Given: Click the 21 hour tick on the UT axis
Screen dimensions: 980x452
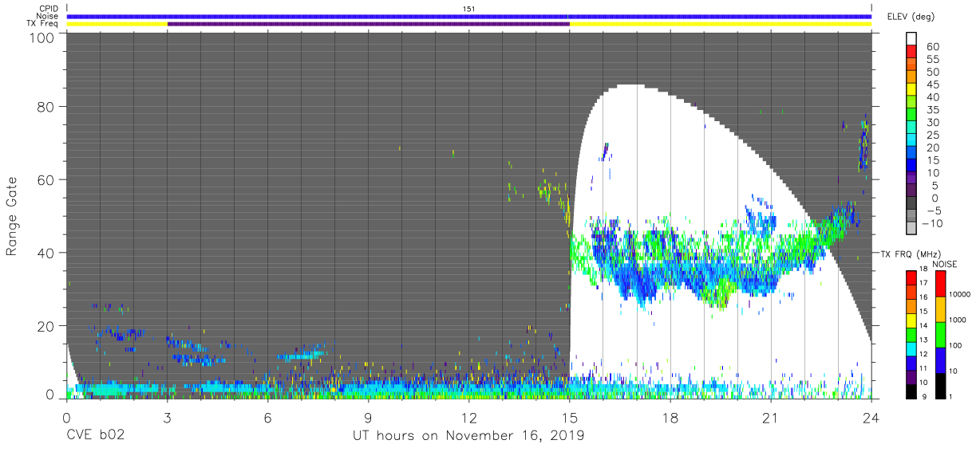Looking at the screenshot, I should tap(771, 418).
